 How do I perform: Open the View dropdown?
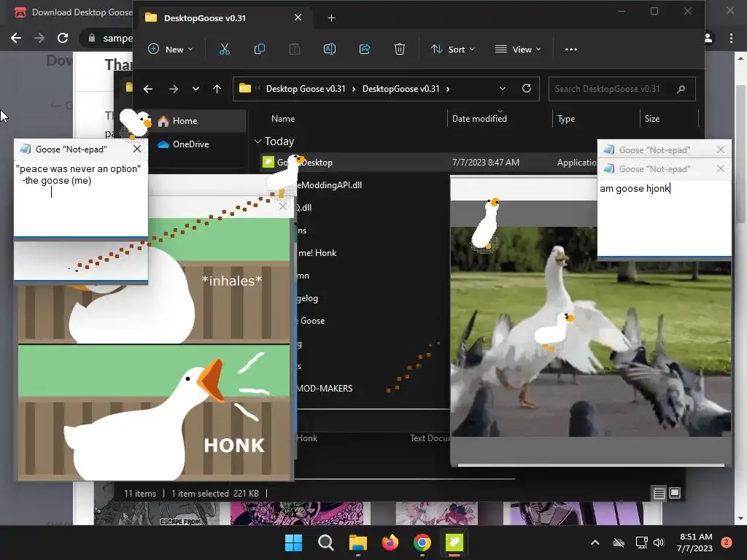pyautogui.click(x=519, y=49)
